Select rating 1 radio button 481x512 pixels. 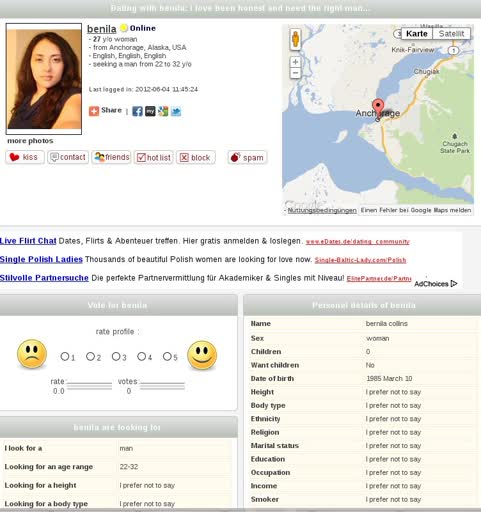pyautogui.click(x=64, y=356)
